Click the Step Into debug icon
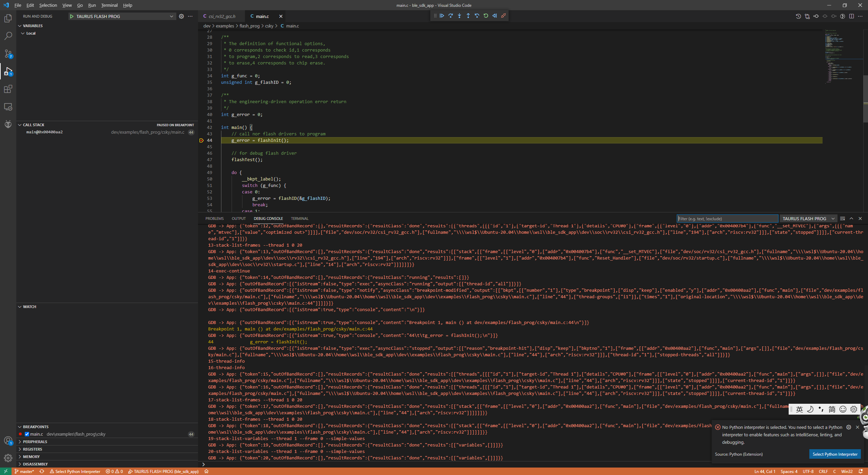Image resolution: width=868 pixels, height=475 pixels. pyautogui.click(x=459, y=16)
